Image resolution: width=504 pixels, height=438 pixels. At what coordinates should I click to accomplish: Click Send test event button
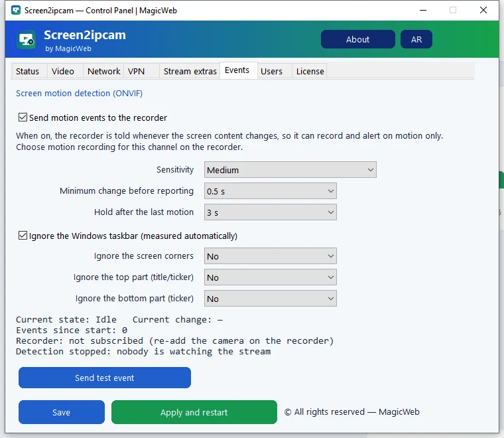pyautogui.click(x=105, y=378)
